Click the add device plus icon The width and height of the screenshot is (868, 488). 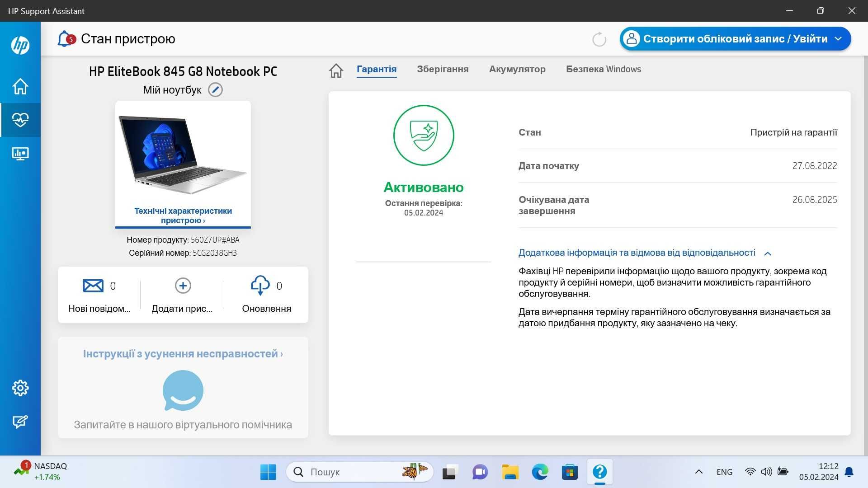coord(183,286)
